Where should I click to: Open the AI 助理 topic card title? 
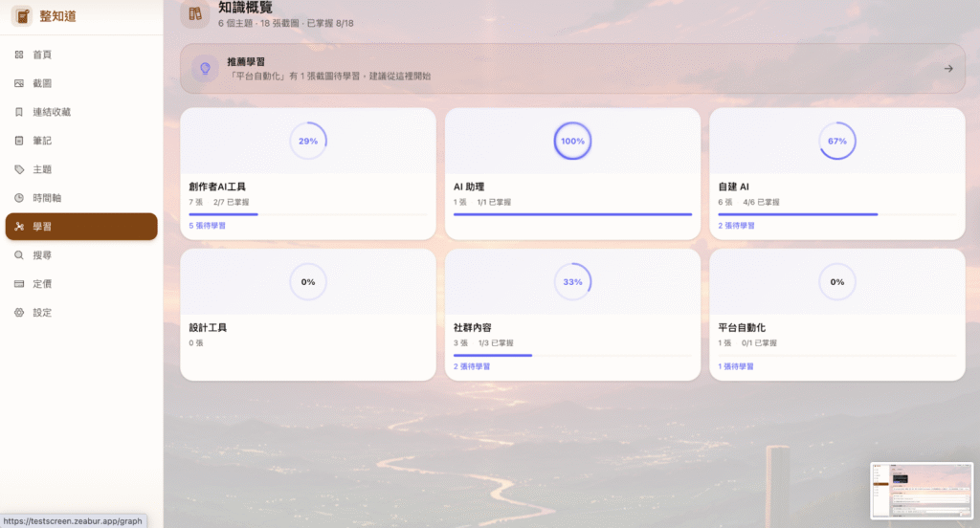click(x=469, y=187)
